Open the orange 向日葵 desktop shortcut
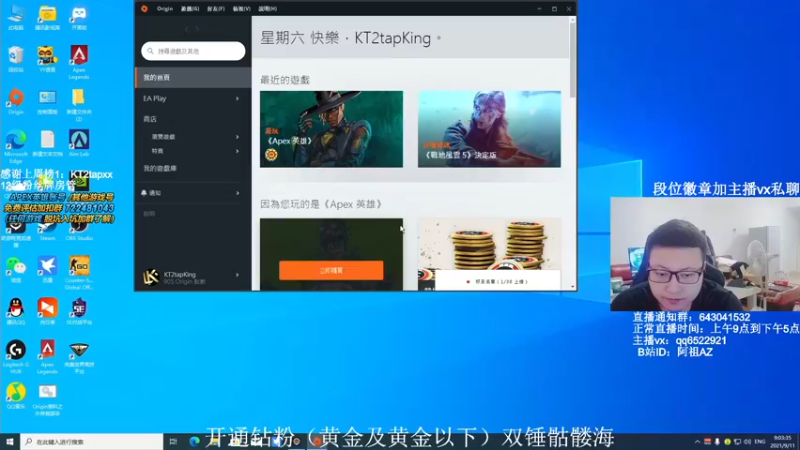The image size is (800, 450). click(47, 312)
